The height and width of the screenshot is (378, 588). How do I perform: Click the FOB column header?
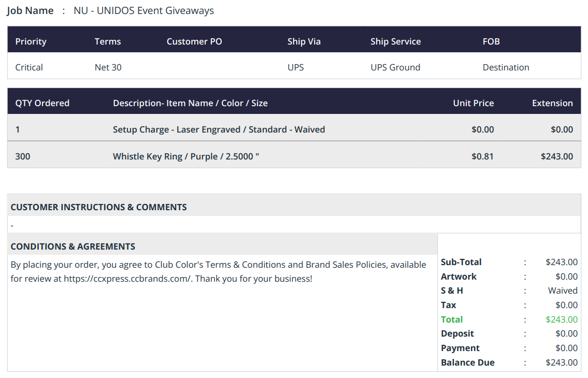click(x=491, y=41)
